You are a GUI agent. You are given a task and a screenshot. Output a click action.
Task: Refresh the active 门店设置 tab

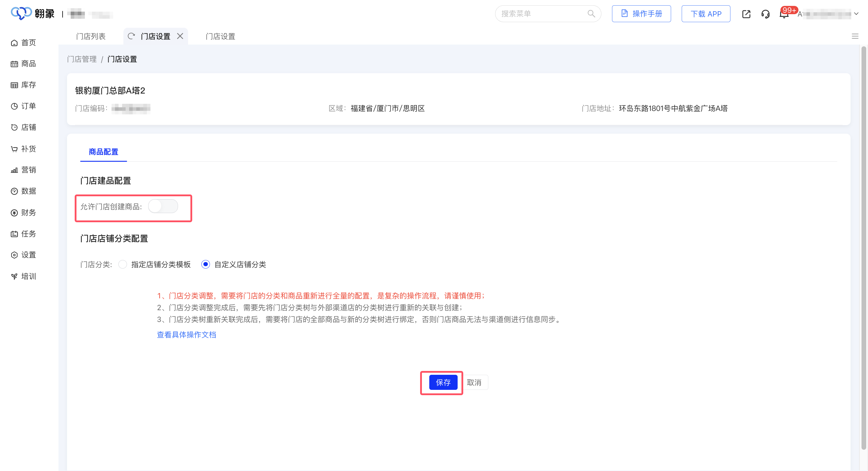tap(131, 36)
